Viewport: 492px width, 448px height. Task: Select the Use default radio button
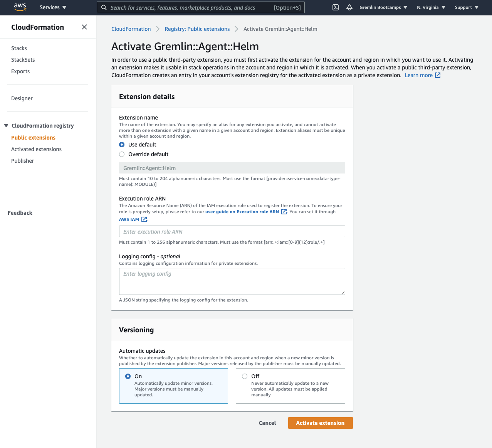(x=122, y=145)
